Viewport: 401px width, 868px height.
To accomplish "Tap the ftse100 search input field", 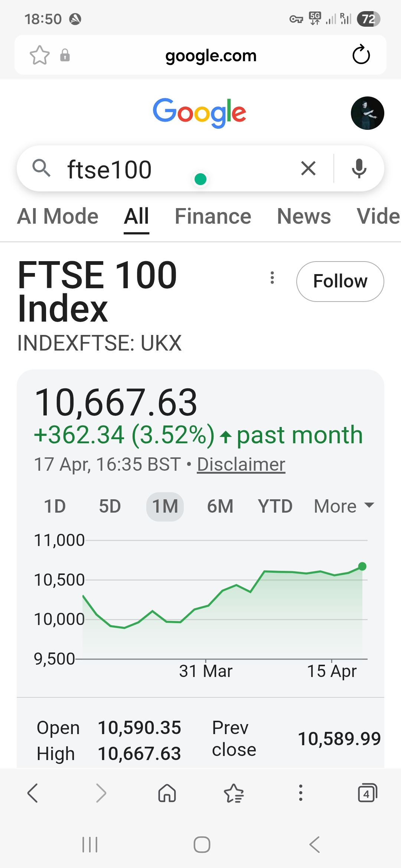I will (178, 169).
